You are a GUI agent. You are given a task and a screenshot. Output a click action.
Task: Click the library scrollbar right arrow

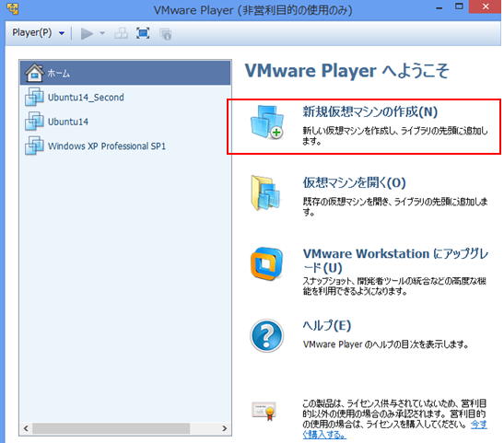(x=224, y=428)
